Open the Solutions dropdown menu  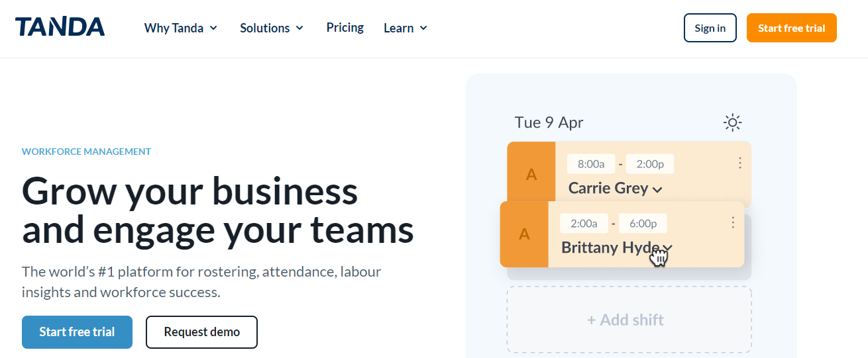272,28
